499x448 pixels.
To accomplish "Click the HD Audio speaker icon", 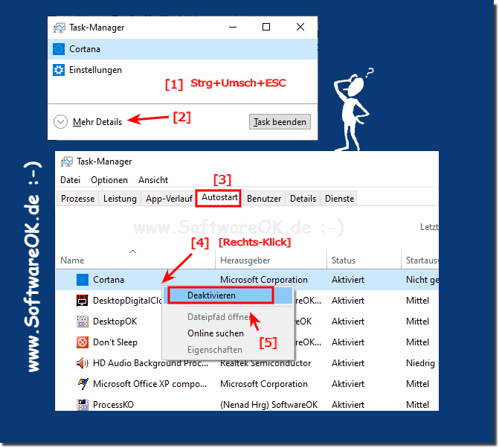I will tap(83, 363).
